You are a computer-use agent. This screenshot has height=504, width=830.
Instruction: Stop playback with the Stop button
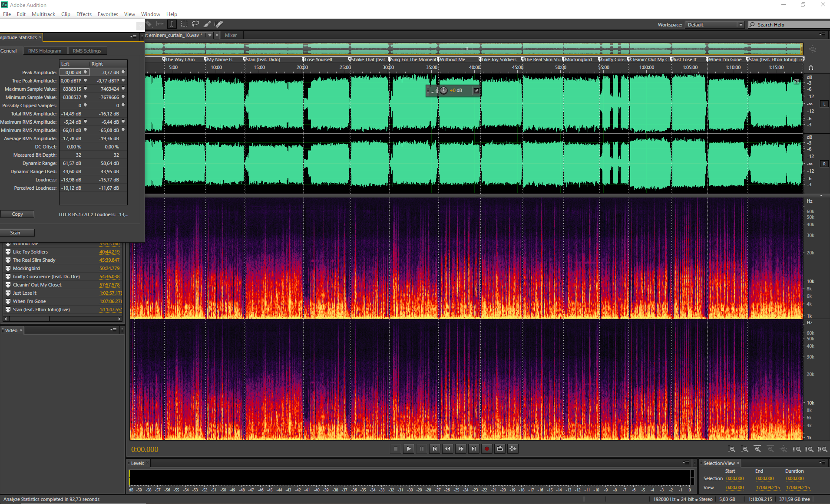pos(396,449)
